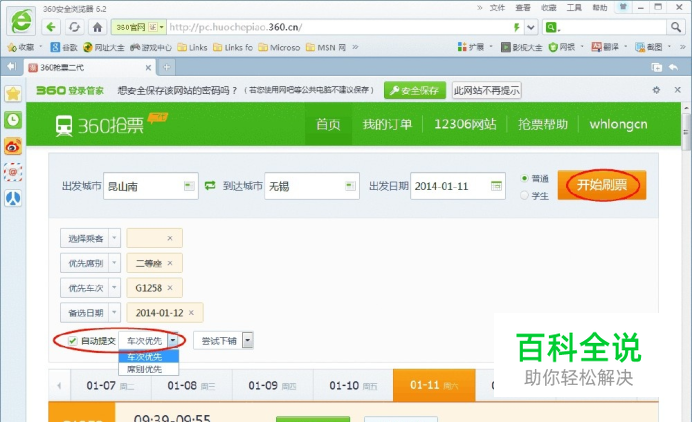Click station list icon in 无锡 field

tap(350, 186)
